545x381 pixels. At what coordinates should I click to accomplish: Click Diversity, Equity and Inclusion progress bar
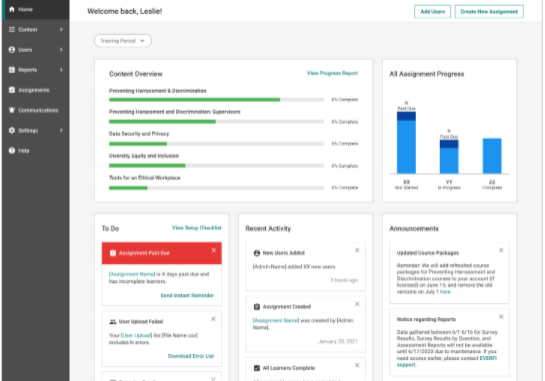pos(216,166)
